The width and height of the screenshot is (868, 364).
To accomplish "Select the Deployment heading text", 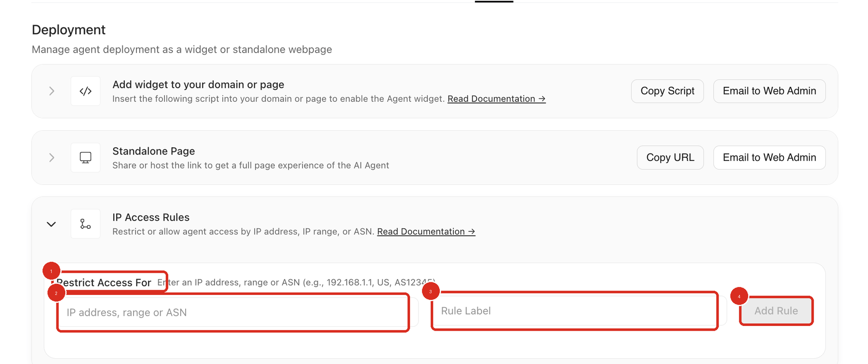I will pyautogui.click(x=68, y=30).
